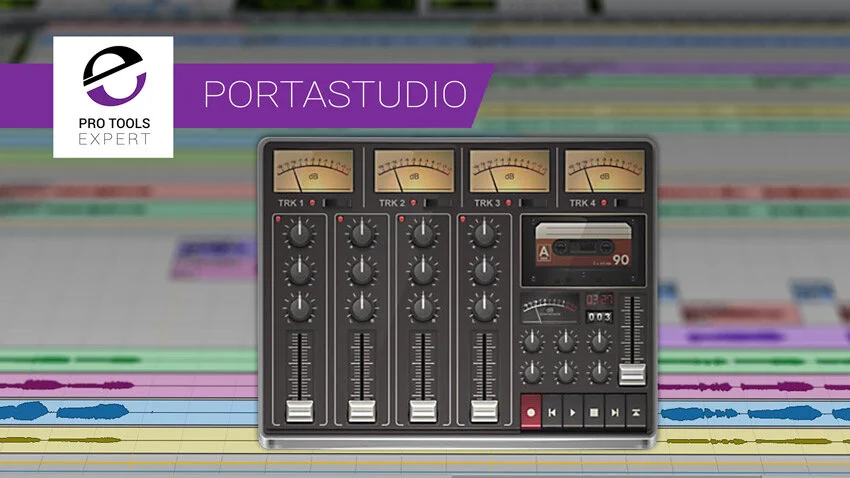Viewport: 850px width, 478px height.
Task: Click red LED atop first channel strip
Action: [x=279, y=219]
